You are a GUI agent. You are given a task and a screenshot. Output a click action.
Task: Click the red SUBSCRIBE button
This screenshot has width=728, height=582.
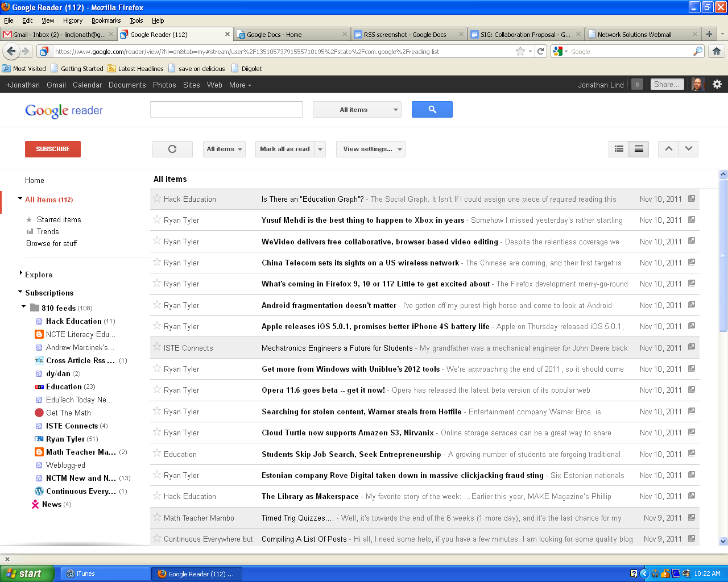click(x=53, y=149)
